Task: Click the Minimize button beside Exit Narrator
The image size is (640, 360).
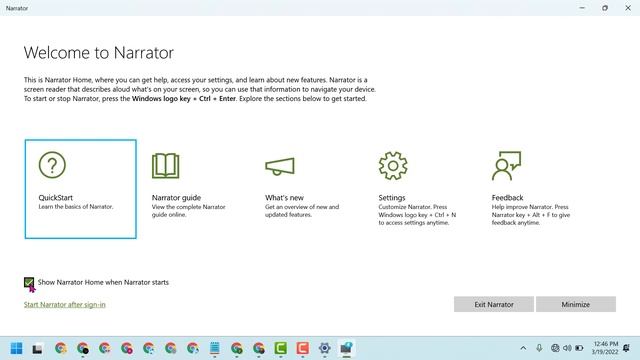Action: tap(576, 304)
